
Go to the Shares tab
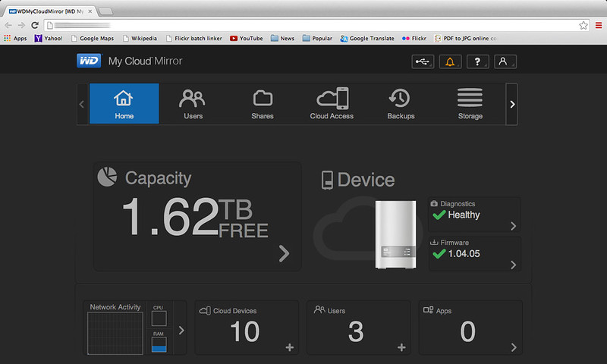pyautogui.click(x=263, y=104)
